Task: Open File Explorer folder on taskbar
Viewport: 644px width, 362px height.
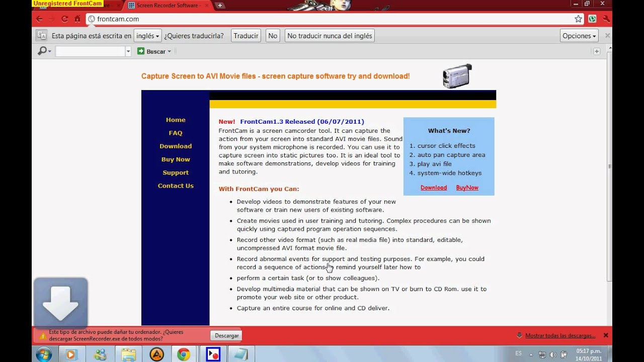Action: pyautogui.click(x=128, y=354)
